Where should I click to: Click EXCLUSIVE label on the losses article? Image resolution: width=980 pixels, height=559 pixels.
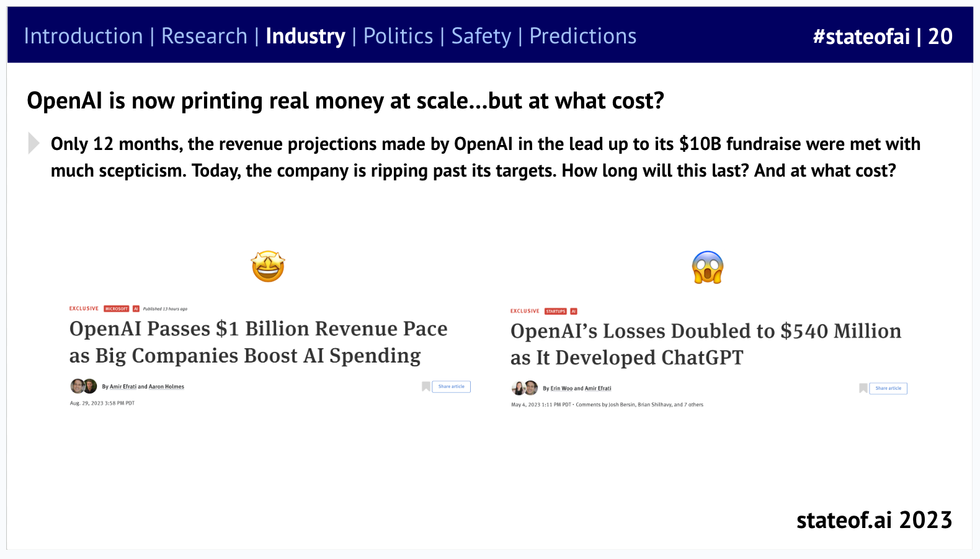(525, 311)
